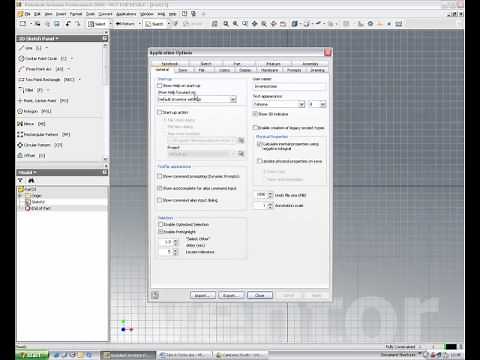
Task: Open the Show Help focused on dropdown
Action: [x=233, y=99]
